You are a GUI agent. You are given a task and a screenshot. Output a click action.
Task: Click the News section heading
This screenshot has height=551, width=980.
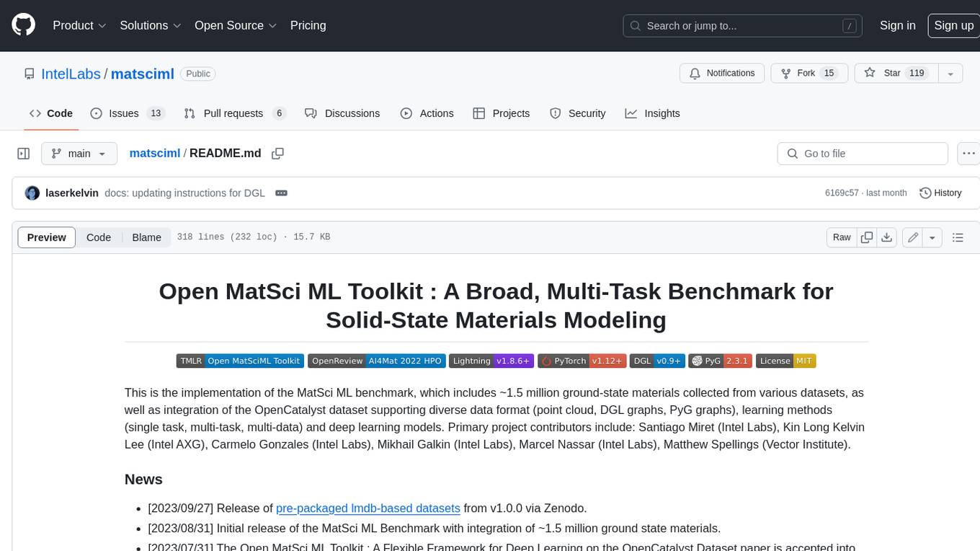[143, 480]
